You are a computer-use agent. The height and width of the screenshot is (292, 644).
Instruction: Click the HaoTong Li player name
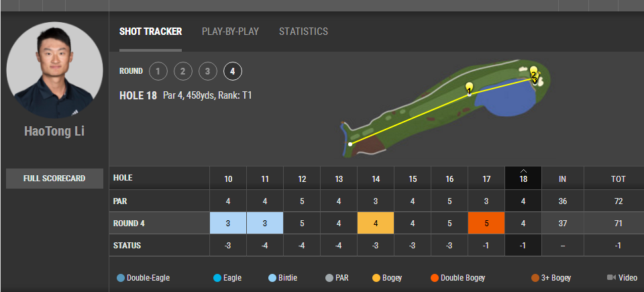(54, 131)
